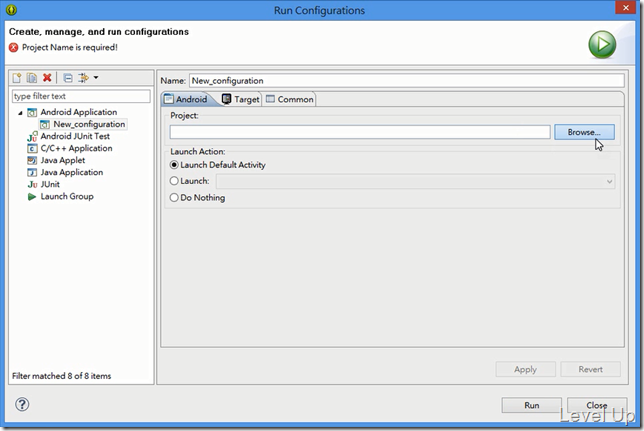Click the New_configuration item icon
Screen dimensions: 644x431
[45, 124]
